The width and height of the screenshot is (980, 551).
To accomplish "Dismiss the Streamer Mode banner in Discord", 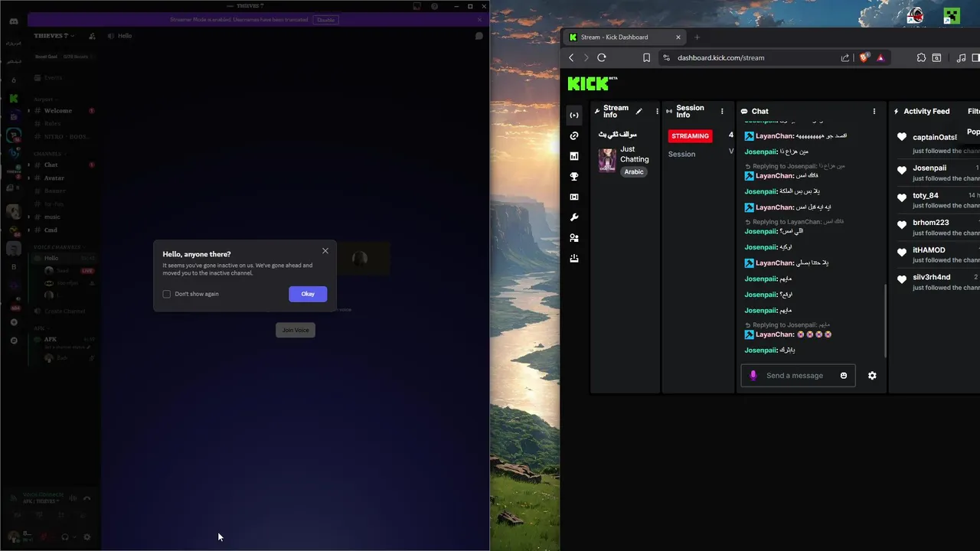I will pos(480,20).
